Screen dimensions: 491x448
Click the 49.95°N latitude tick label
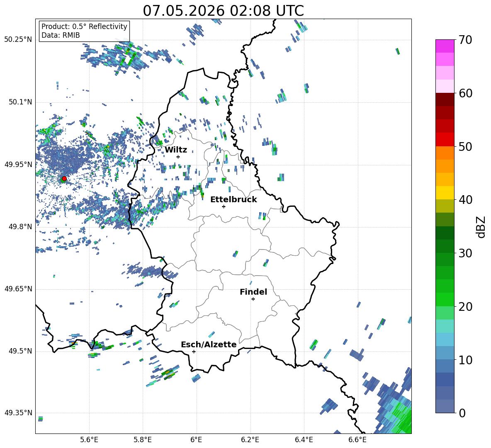(x=18, y=164)
